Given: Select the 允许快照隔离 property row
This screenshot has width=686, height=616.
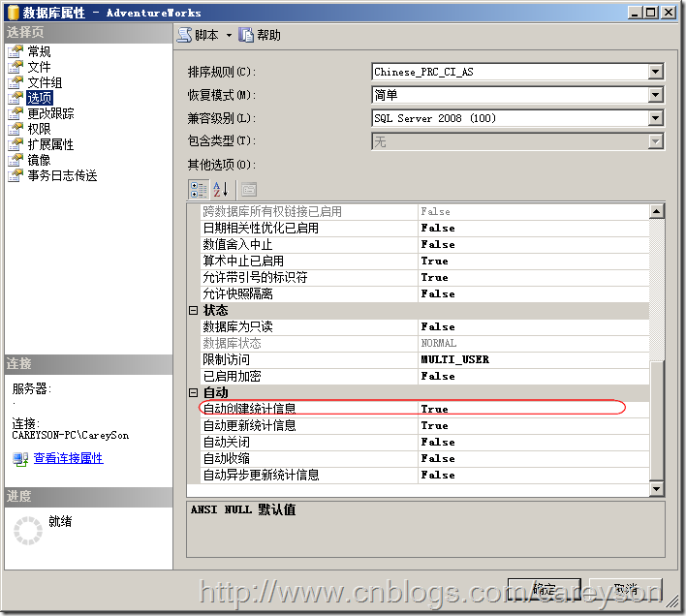Looking at the screenshot, I should tap(424, 293).
